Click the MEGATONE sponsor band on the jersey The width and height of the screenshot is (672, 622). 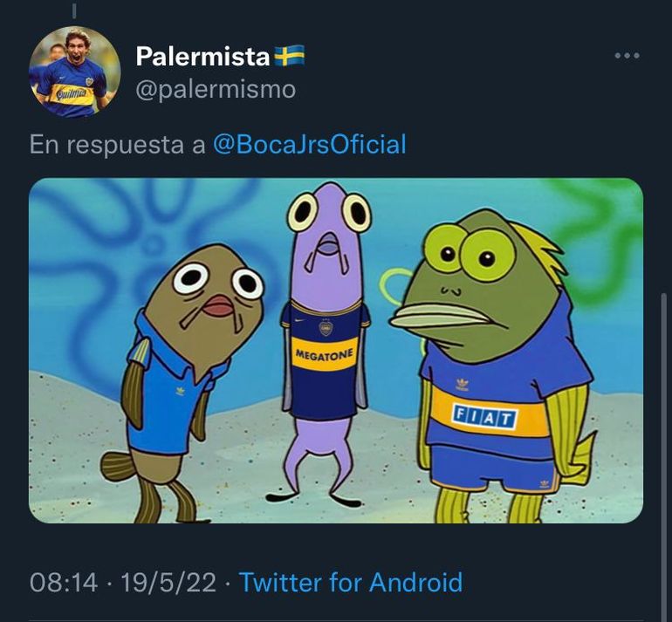click(x=325, y=355)
